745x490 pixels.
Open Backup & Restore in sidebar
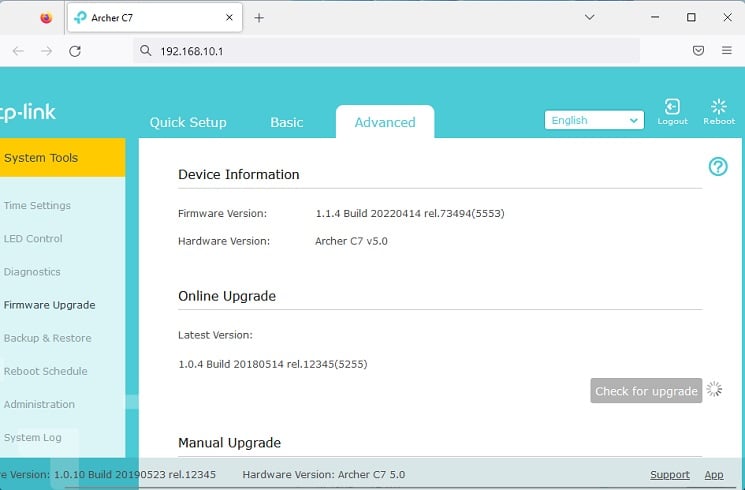[x=48, y=338]
